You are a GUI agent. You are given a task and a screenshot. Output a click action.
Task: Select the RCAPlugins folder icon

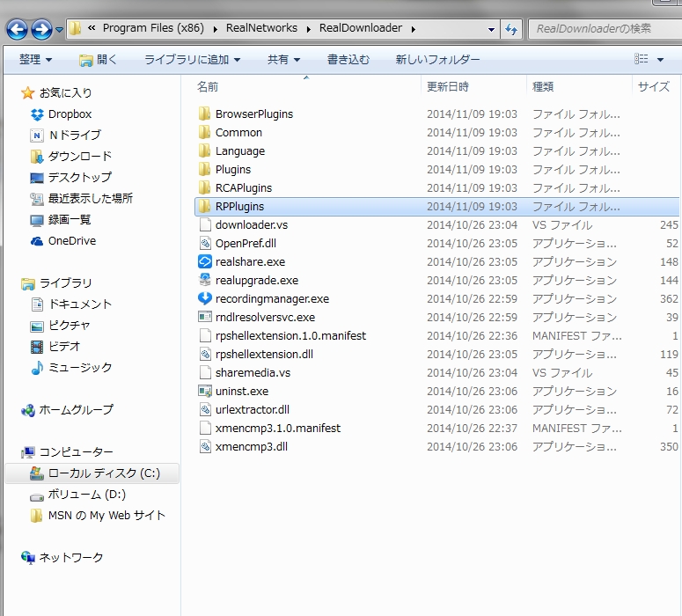click(204, 188)
